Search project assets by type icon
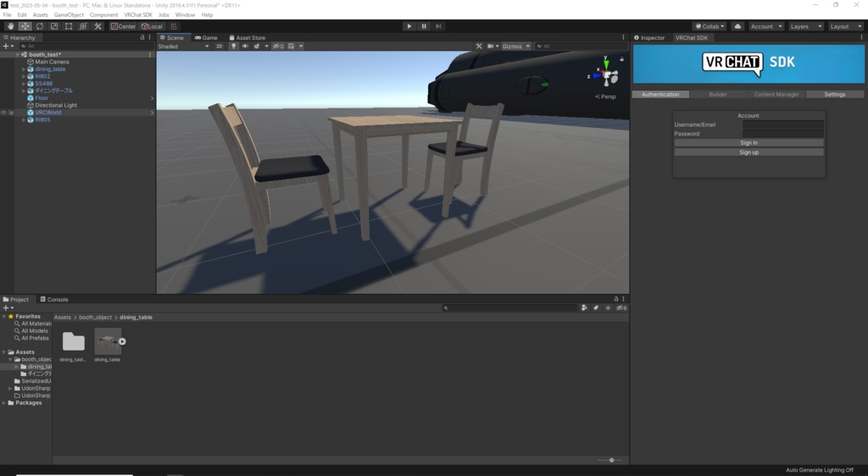The height and width of the screenshot is (476, 868). [584, 307]
